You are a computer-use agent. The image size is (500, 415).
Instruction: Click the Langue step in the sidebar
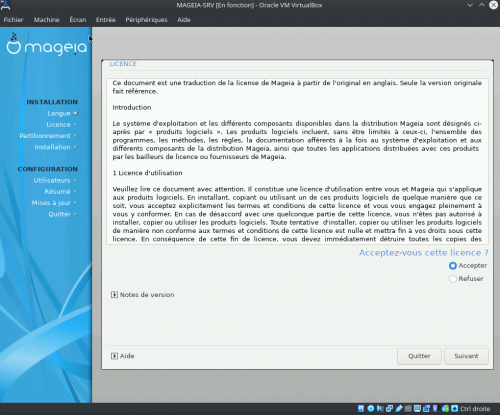59,113
